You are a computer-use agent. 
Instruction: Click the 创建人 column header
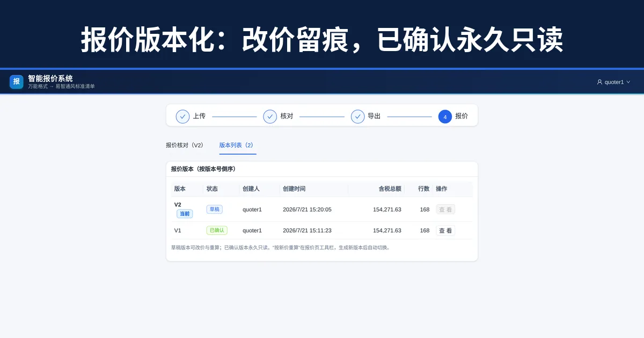(x=251, y=189)
